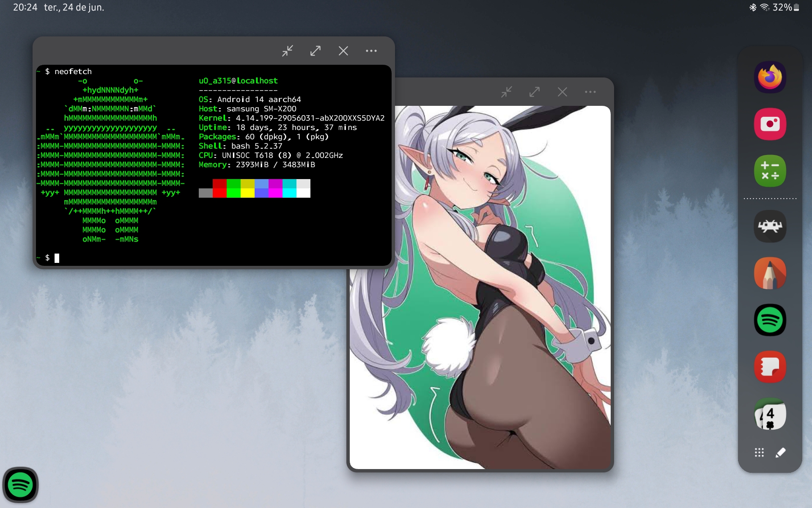Click the anime image in the viewer
The width and height of the screenshot is (812, 508).
click(480, 287)
